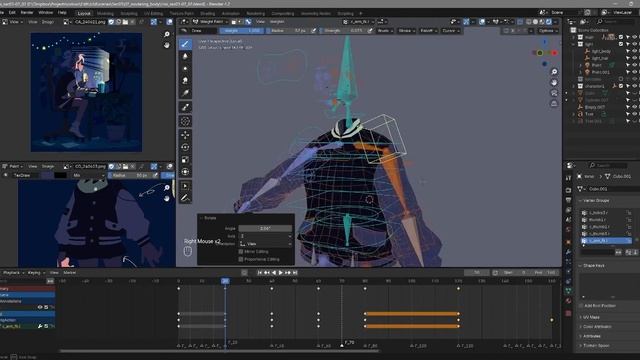This screenshot has height=360, width=640.
Task: Adjust the Strength slider in tool settings
Action: (x=342, y=31)
